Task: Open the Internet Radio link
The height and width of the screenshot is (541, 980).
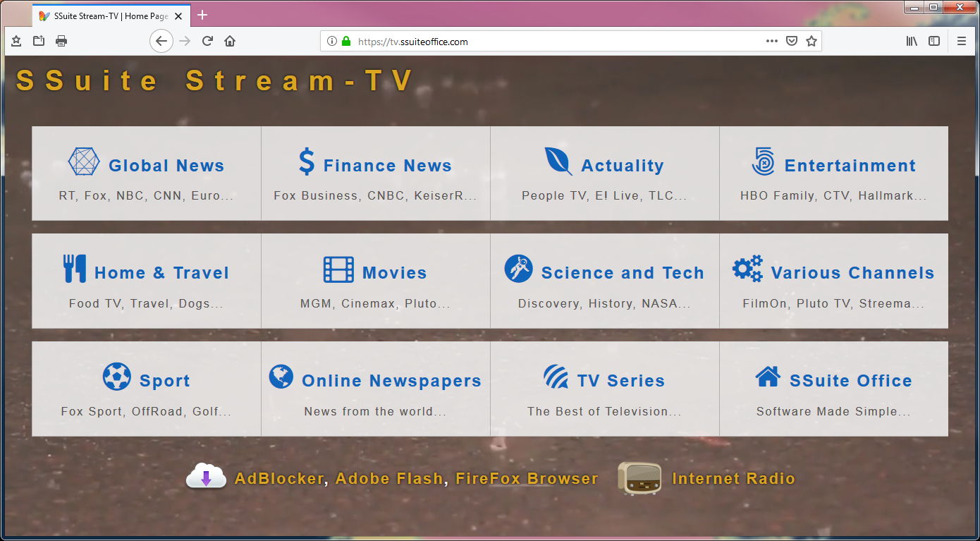Action: pyautogui.click(x=733, y=478)
